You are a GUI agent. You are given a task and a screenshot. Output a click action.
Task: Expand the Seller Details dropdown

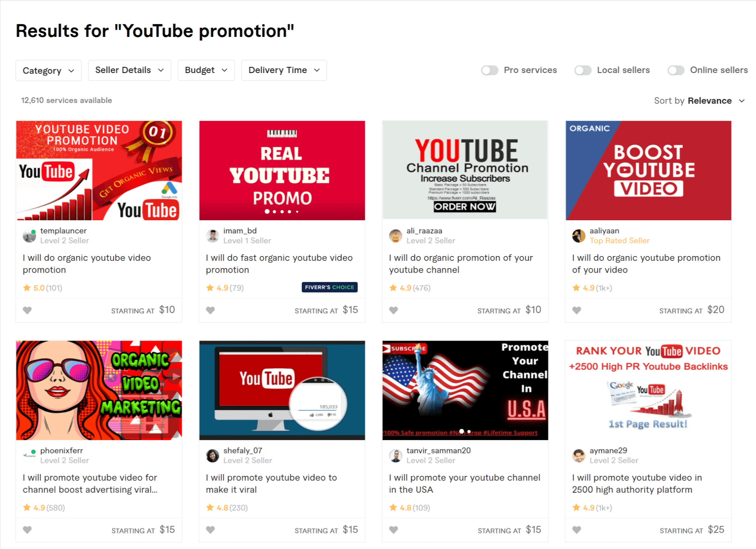pyautogui.click(x=130, y=70)
